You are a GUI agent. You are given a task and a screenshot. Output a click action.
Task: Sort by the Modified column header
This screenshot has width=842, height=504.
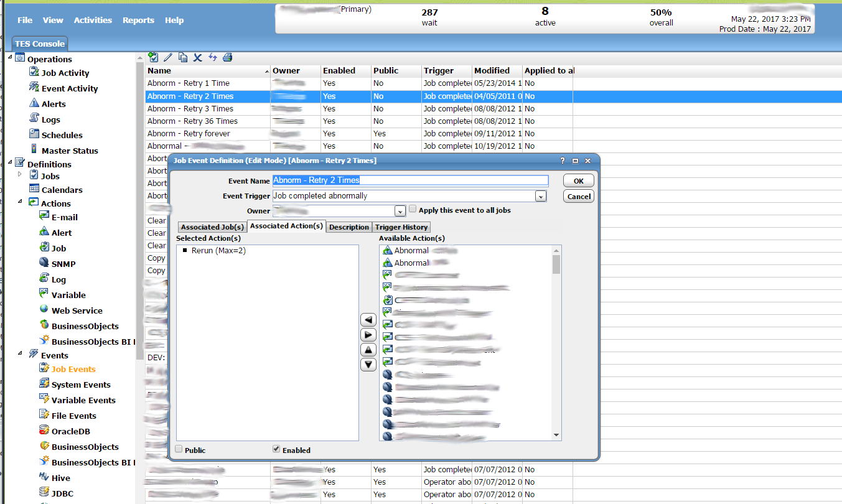tap(497, 70)
